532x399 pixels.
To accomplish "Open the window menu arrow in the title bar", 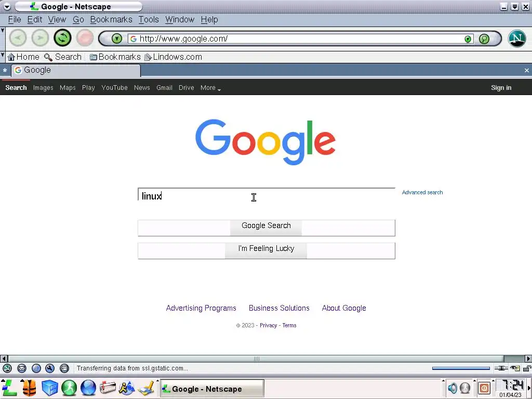I will 7,6.
